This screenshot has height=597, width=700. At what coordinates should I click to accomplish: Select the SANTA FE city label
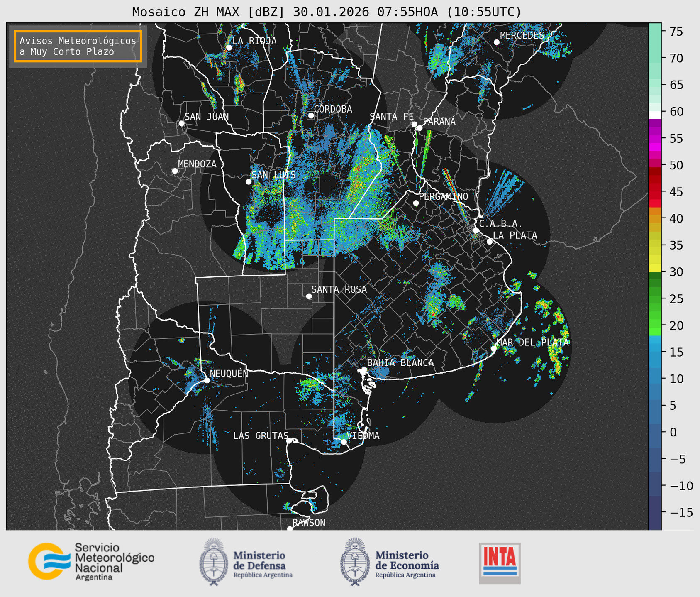click(x=392, y=117)
